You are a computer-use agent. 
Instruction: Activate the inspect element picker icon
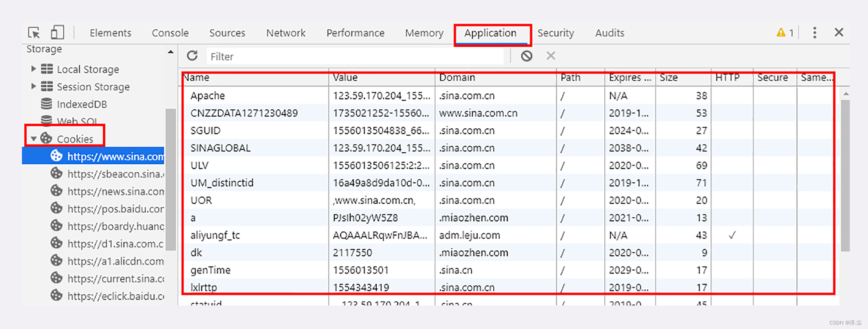point(34,33)
